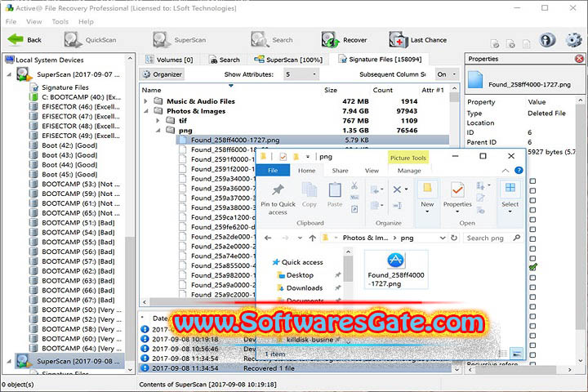Screen dimensions: 588x392
Task: Open the Tools menu
Action: [x=60, y=22]
